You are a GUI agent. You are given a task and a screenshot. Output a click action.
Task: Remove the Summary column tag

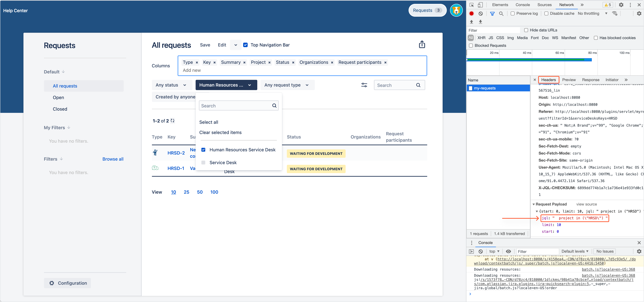tap(244, 63)
